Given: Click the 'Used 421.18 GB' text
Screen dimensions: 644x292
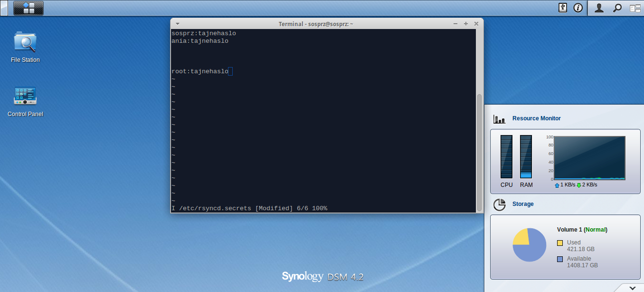Looking at the screenshot, I should pyautogui.click(x=580, y=246).
